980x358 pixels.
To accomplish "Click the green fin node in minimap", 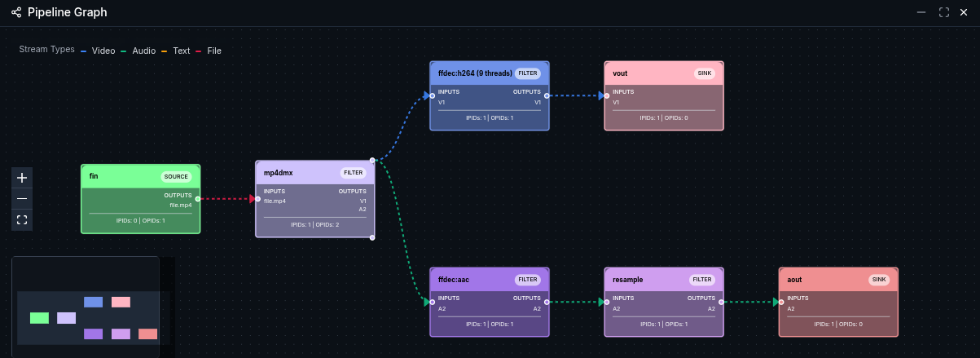I will [39, 318].
